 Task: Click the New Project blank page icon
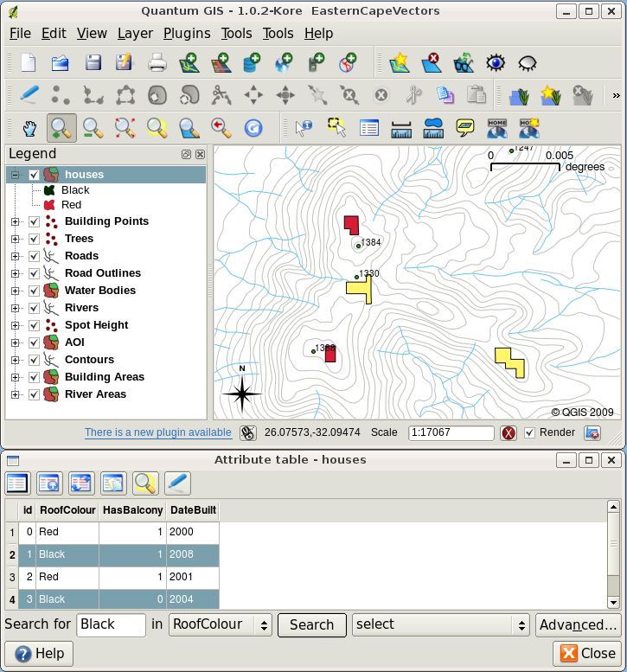[29, 62]
